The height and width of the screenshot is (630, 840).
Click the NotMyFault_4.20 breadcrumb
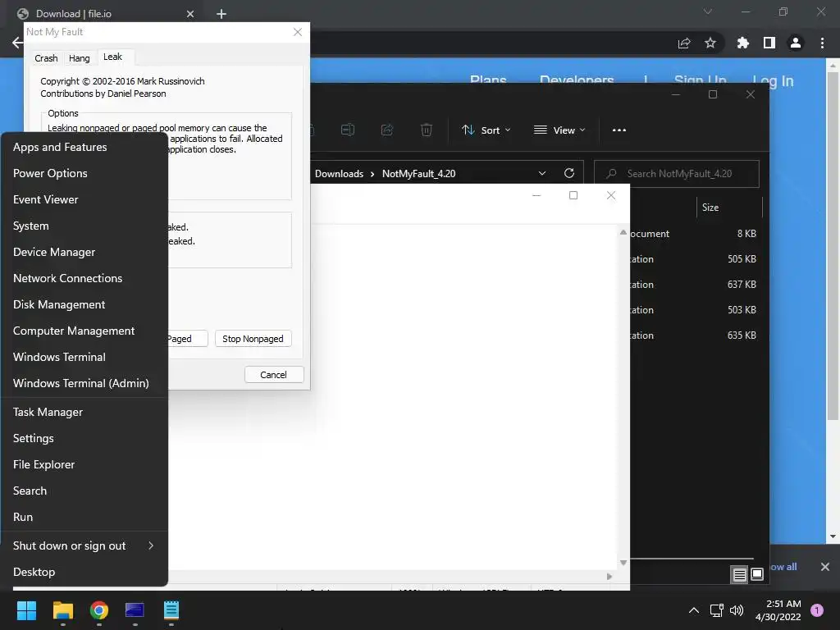tap(419, 174)
